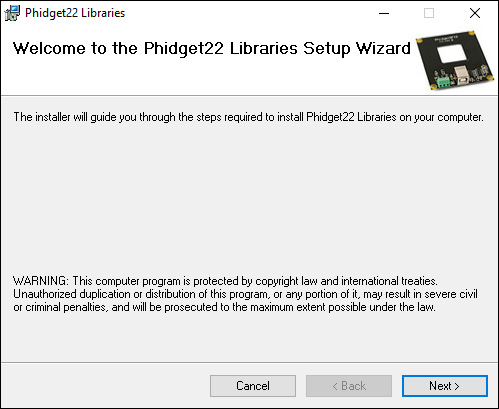
Task: Click the greyed-out Back button
Action: click(x=349, y=386)
